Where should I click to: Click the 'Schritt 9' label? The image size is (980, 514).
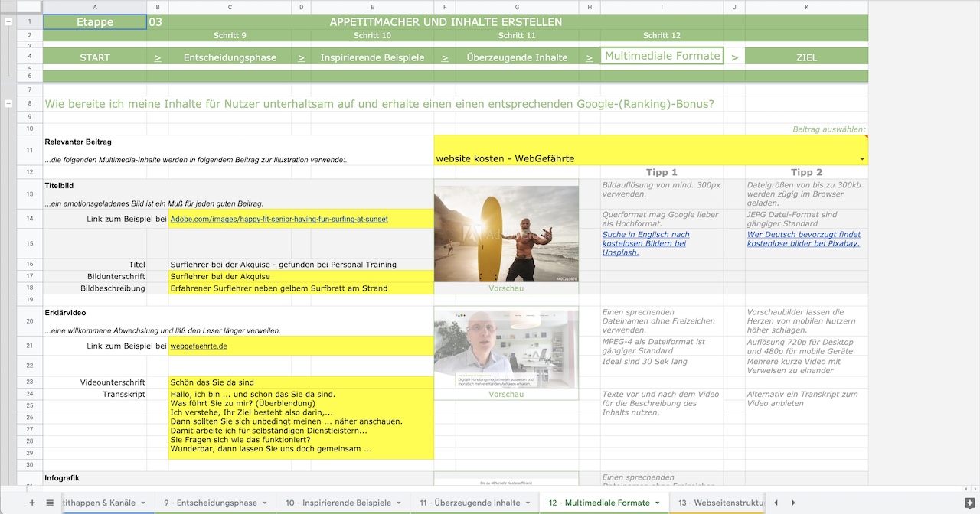tap(230, 36)
